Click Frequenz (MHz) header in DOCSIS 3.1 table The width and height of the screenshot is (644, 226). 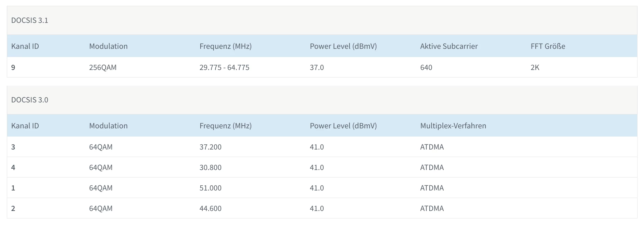point(225,46)
